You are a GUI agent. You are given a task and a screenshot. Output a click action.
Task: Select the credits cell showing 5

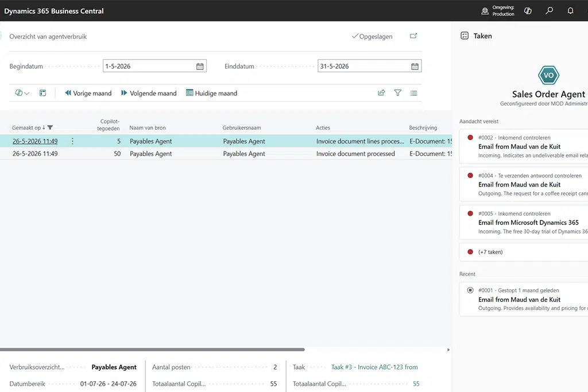click(118, 141)
